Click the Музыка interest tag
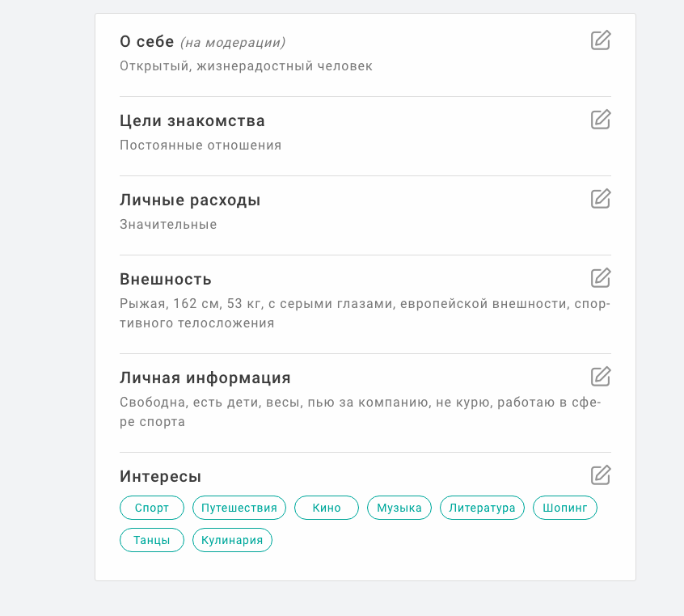 point(399,508)
